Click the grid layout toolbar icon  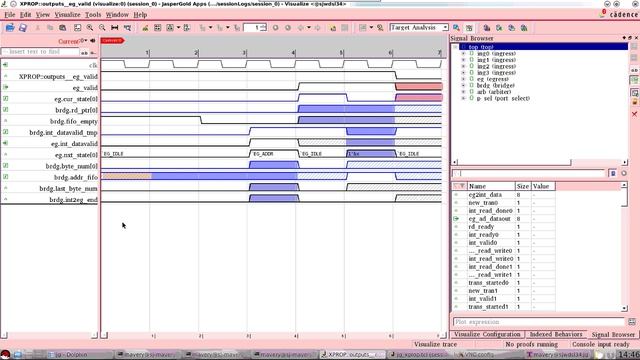tap(158, 28)
